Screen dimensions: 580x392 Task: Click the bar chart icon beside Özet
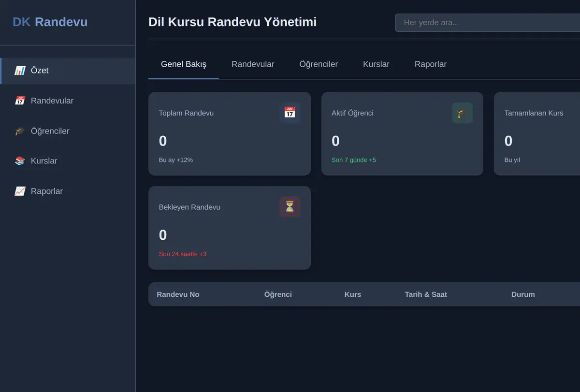coord(20,71)
